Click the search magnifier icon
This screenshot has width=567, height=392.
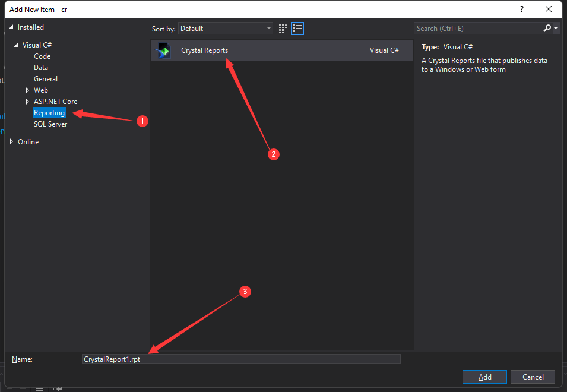pos(547,28)
